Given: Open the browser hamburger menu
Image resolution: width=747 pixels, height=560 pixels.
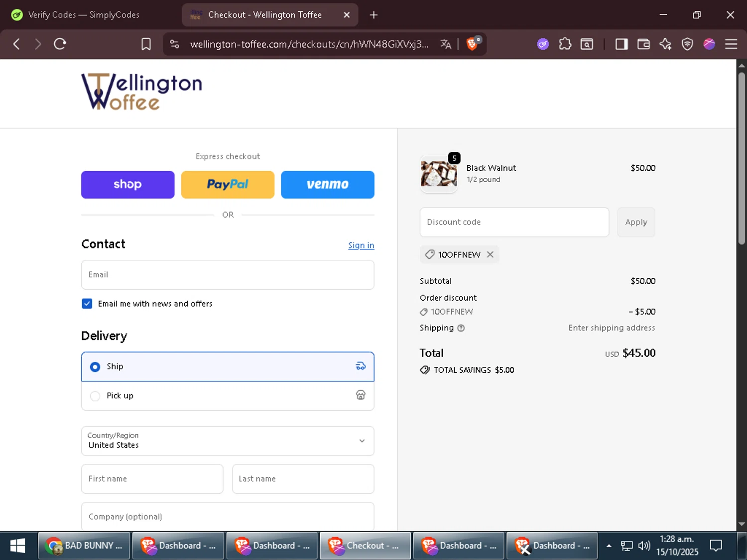Looking at the screenshot, I should [x=731, y=44].
